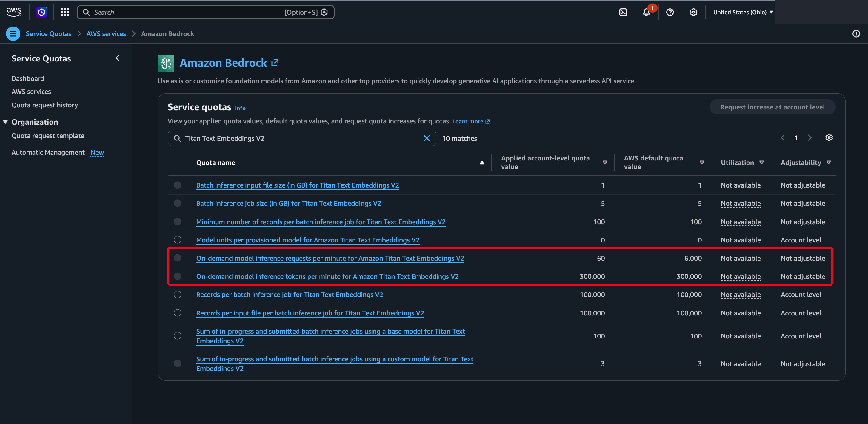The height and width of the screenshot is (424, 868).
Task: Collapse the Service Quotas sidebar
Action: pos(117,58)
